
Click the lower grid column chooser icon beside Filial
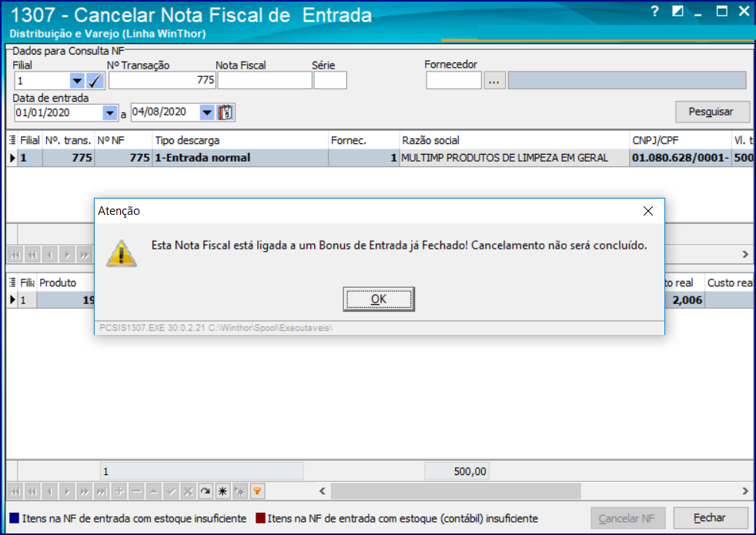12,283
